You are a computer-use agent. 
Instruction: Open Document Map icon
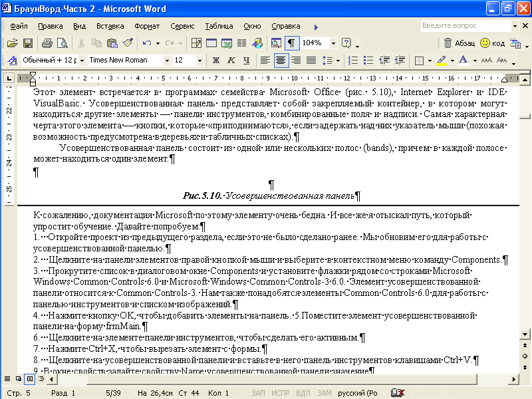(276, 43)
